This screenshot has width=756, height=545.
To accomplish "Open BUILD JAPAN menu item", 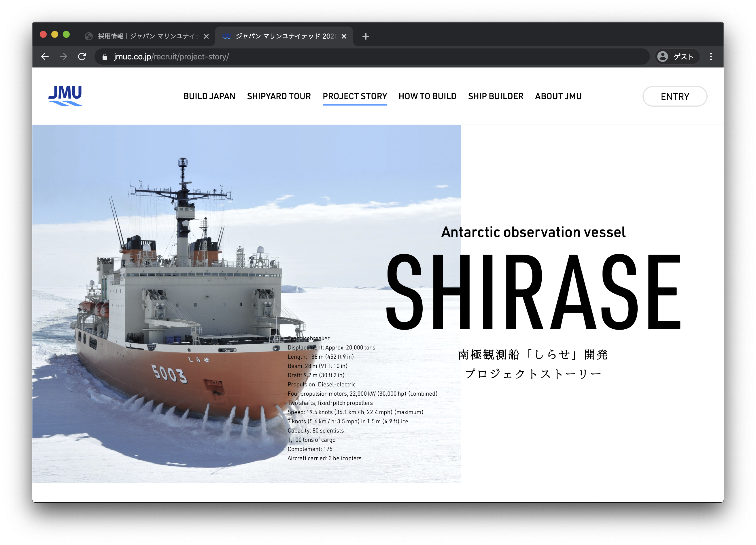I will 209,96.
